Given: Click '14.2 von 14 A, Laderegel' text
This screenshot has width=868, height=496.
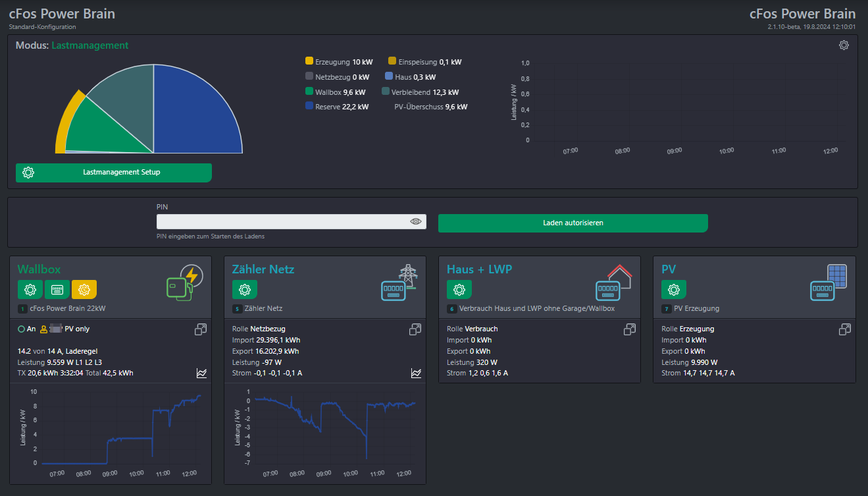Looking at the screenshot, I should click(x=57, y=351).
